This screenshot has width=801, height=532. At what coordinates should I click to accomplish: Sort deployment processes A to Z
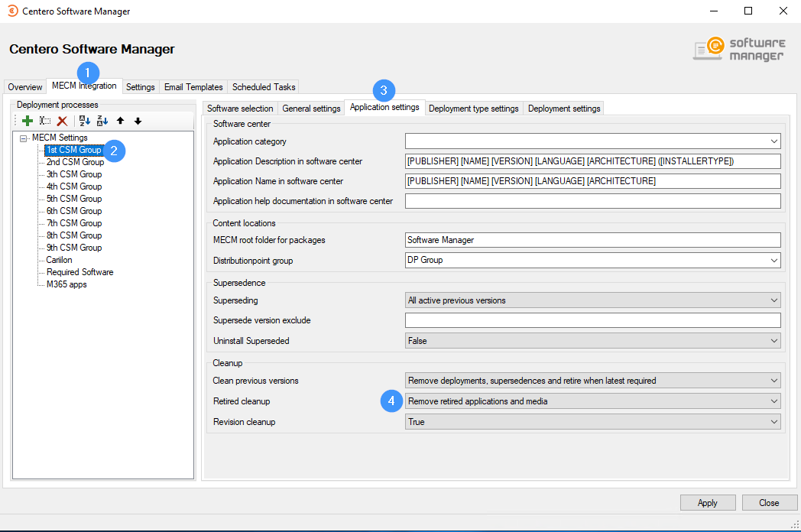(85, 121)
